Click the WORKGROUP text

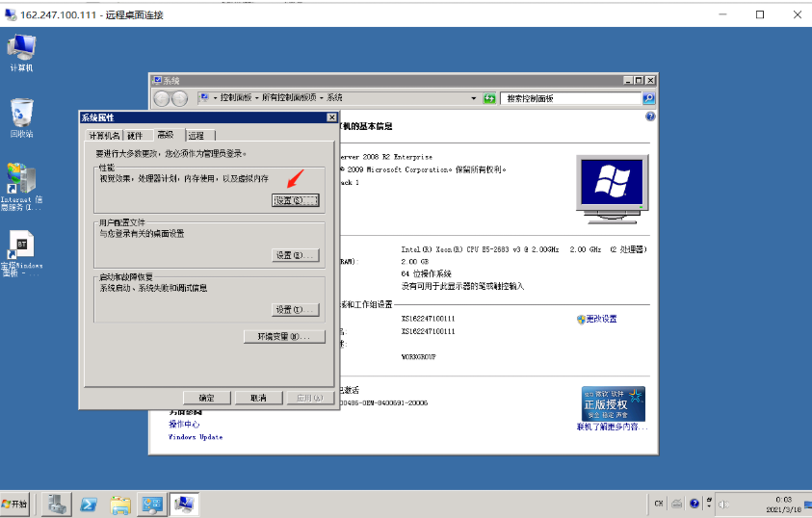tap(418, 356)
